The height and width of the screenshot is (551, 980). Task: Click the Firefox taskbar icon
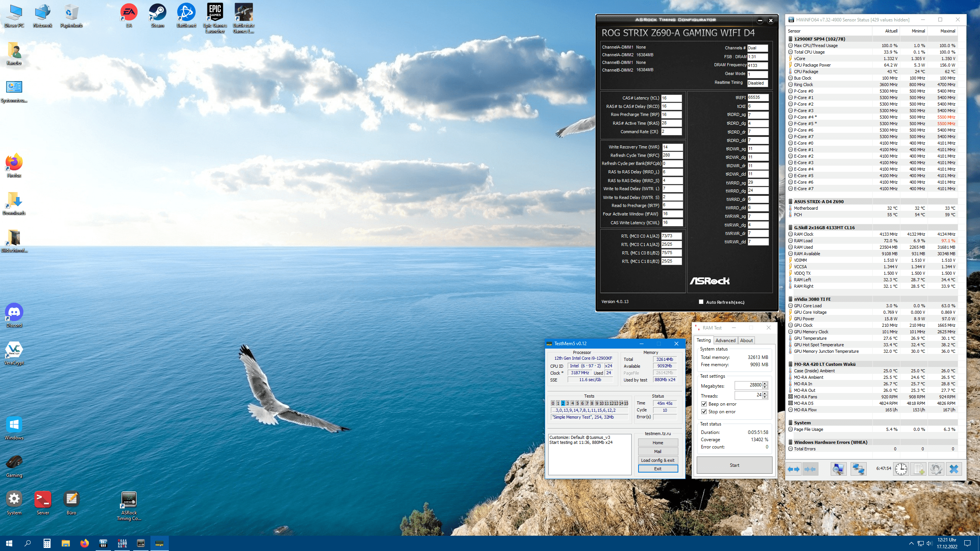pos(84,543)
